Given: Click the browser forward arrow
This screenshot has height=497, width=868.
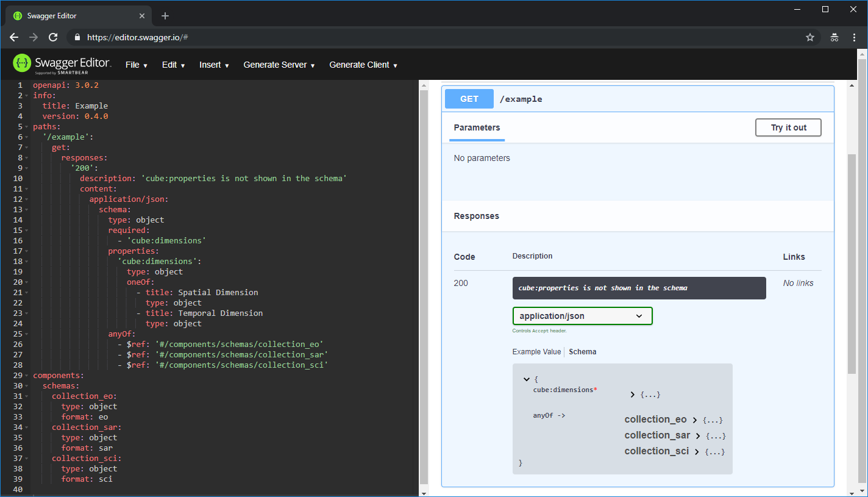Looking at the screenshot, I should coord(34,37).
